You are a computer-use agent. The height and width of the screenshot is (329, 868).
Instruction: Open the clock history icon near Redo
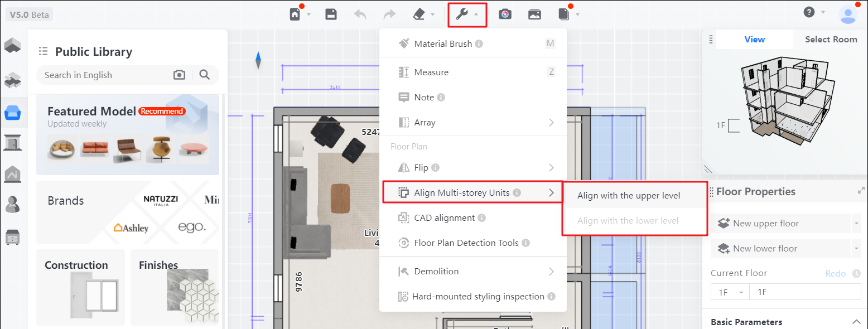pos(857,273)
